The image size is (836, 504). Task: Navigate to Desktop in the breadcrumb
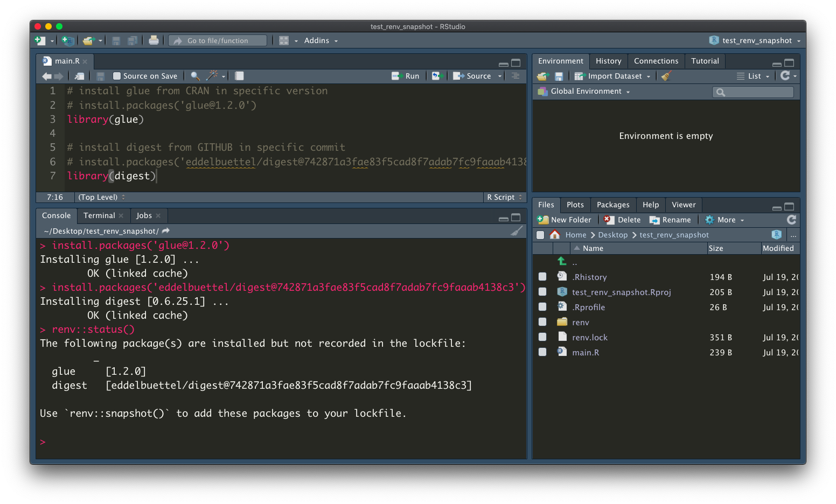tap(612, 235)
